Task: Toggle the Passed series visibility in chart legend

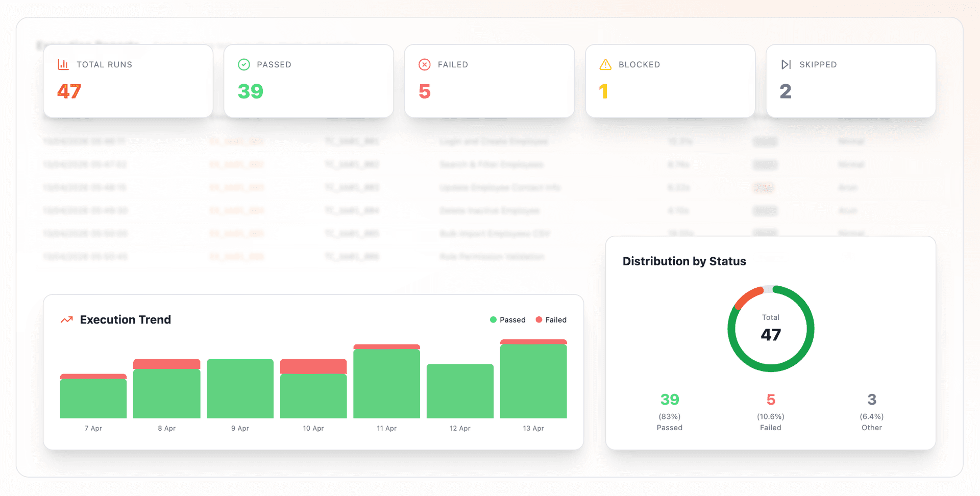Action: (x=508, y=319)
